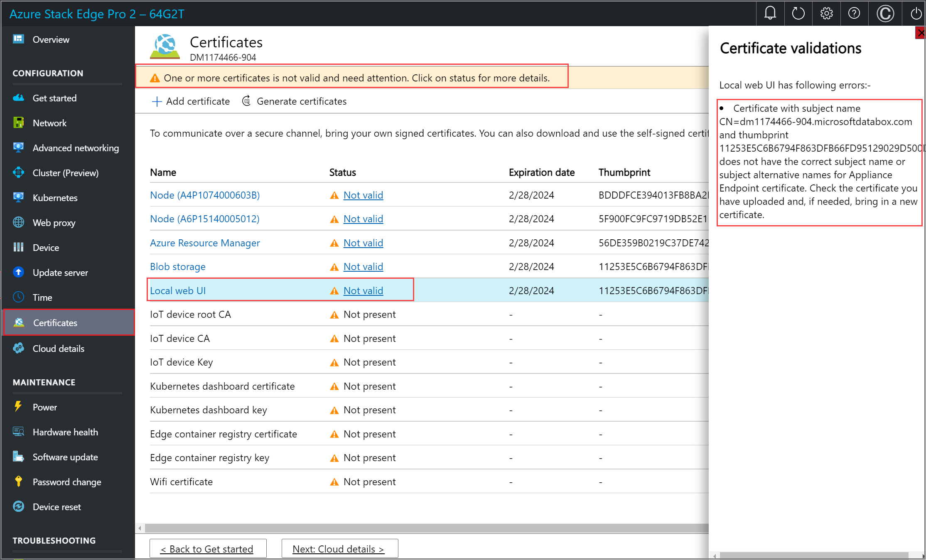Click the restart device icon in top bar
926x560 pixels.
tap(798, 13)
